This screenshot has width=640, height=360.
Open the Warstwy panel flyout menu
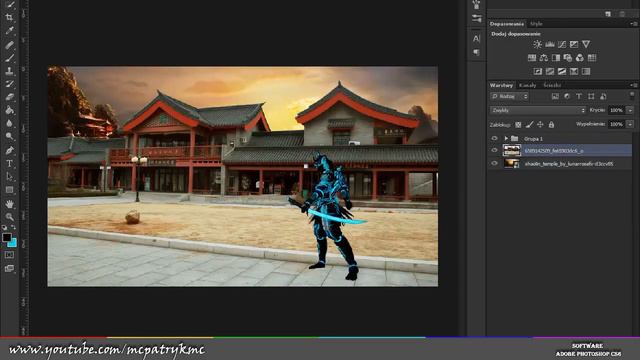point(633,85)
